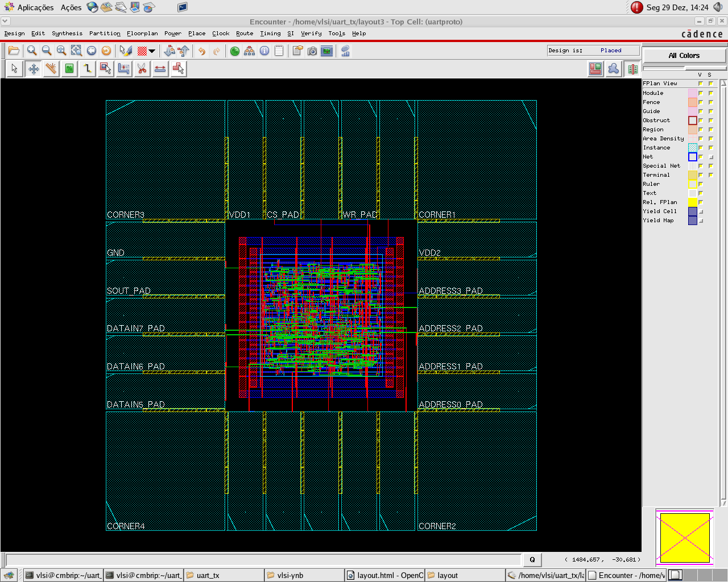Open the Clock menu

click(221, 34)
